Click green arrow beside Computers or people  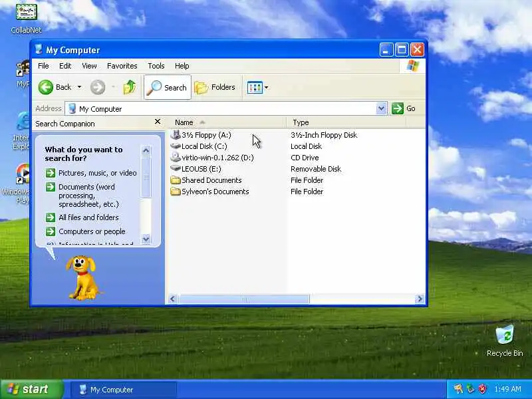51,231
